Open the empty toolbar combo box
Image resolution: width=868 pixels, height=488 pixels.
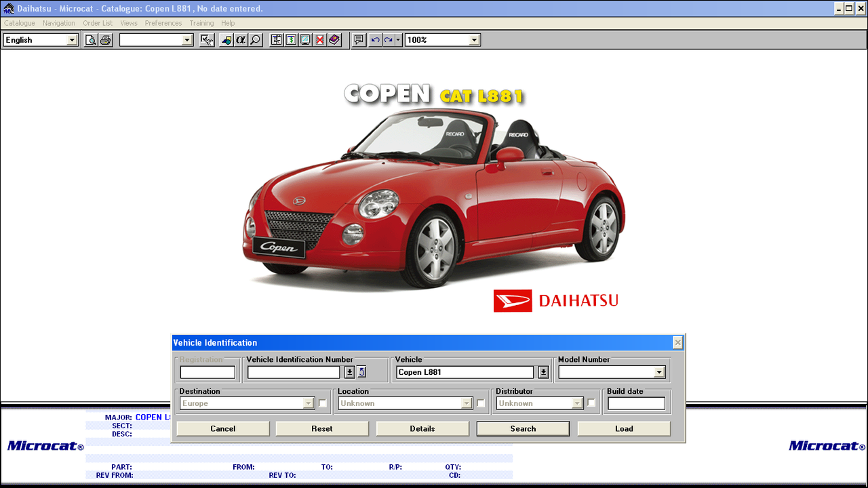click(x=188, y=40)
